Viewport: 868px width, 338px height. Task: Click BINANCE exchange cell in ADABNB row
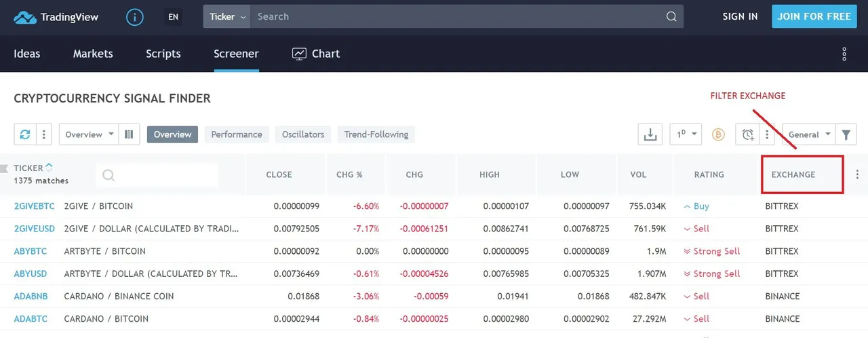click(783, 296)
